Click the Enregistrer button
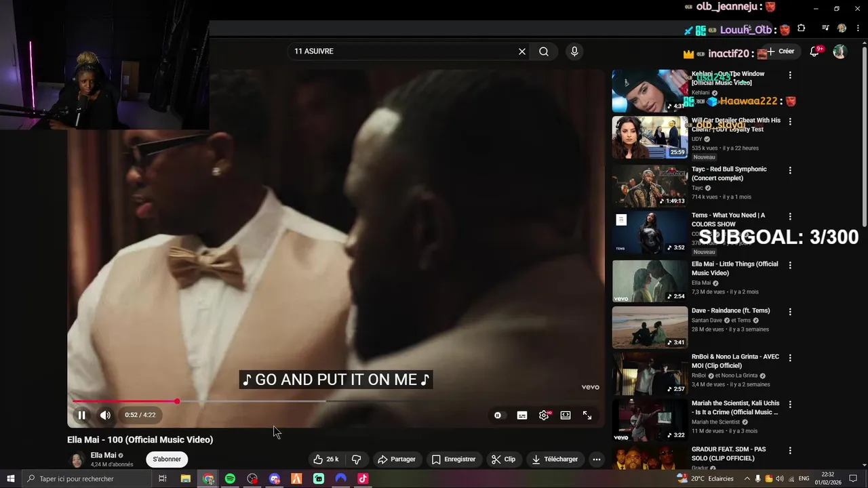Image resolution: width=868 pixels, height=488 pixels. [x=454, y=459]
